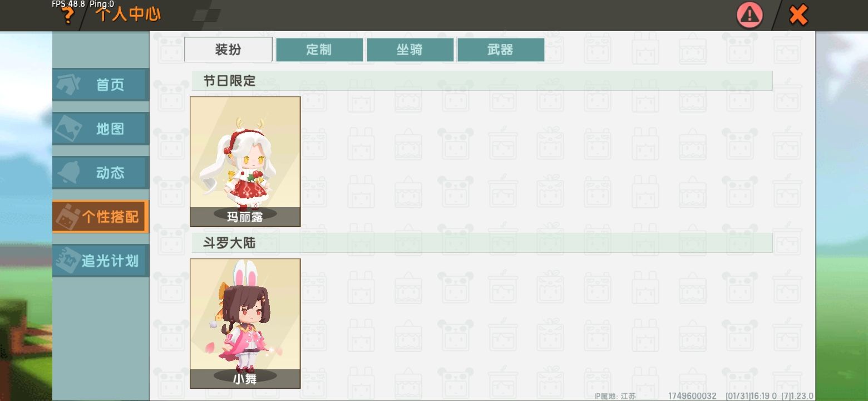
Task: Open the question mark help icon
Action: pos(67,15)
